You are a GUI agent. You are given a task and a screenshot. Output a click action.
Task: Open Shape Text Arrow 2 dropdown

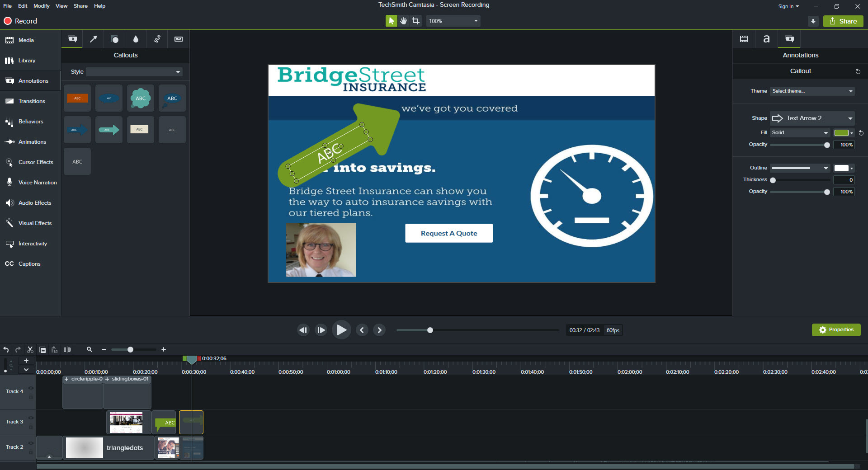tap(812, 118)
